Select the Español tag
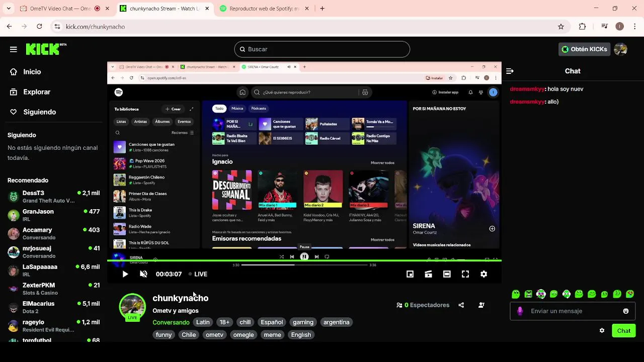This screenshot has height=362, width=644. tap(272, 322)
